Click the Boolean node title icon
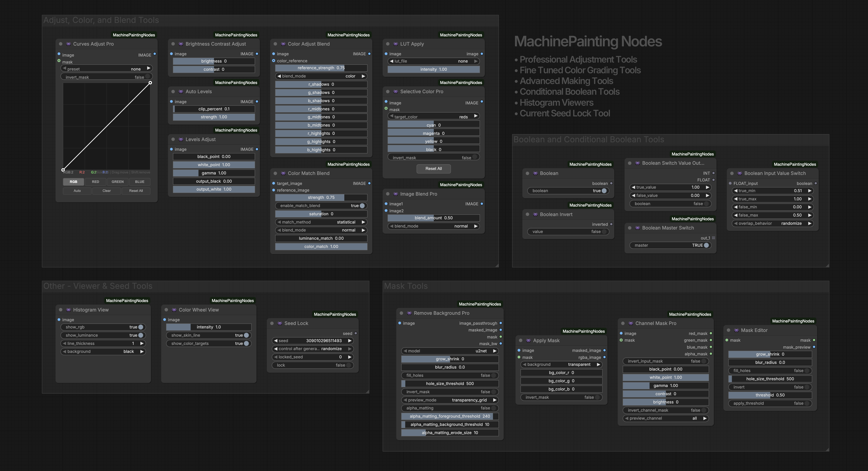The height and width of the screenshot is (471, 868). (535, 173)
